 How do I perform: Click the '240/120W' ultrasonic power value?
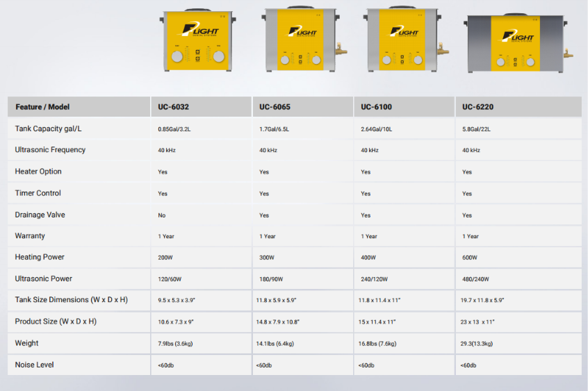[x=374, y=279]
